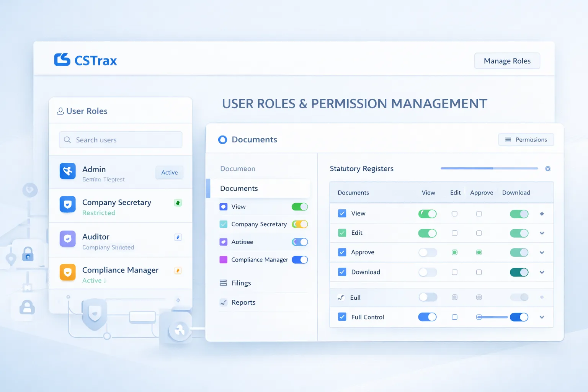Click the Admin role shield icon
588x392 pixels.
(68, 171)
